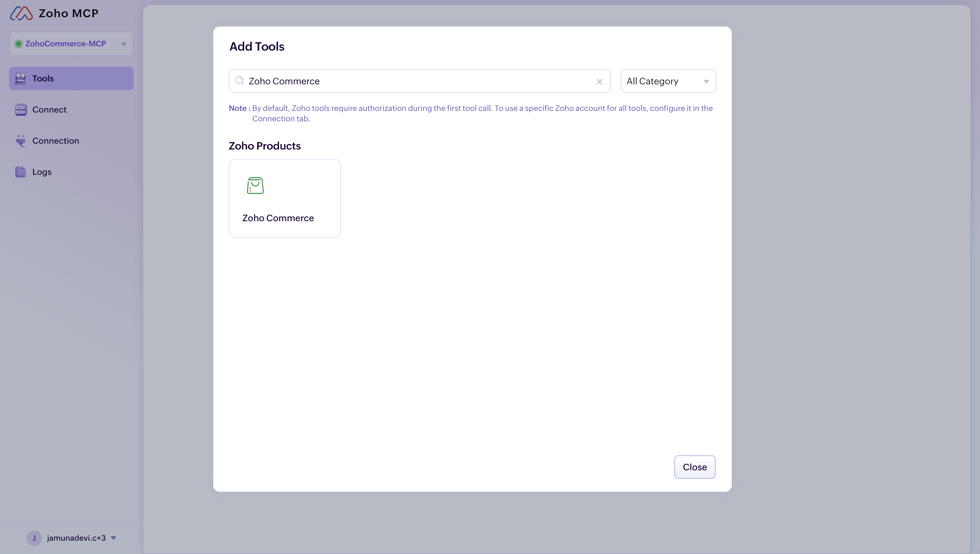
Task: Open the Logs section
Action: (x=41, y=172)
